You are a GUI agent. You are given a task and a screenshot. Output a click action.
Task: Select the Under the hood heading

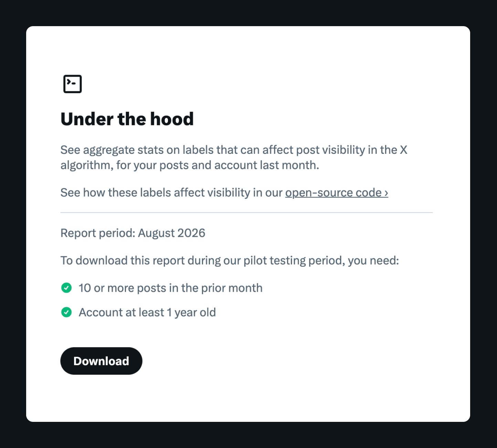click(x=127, y=119)
